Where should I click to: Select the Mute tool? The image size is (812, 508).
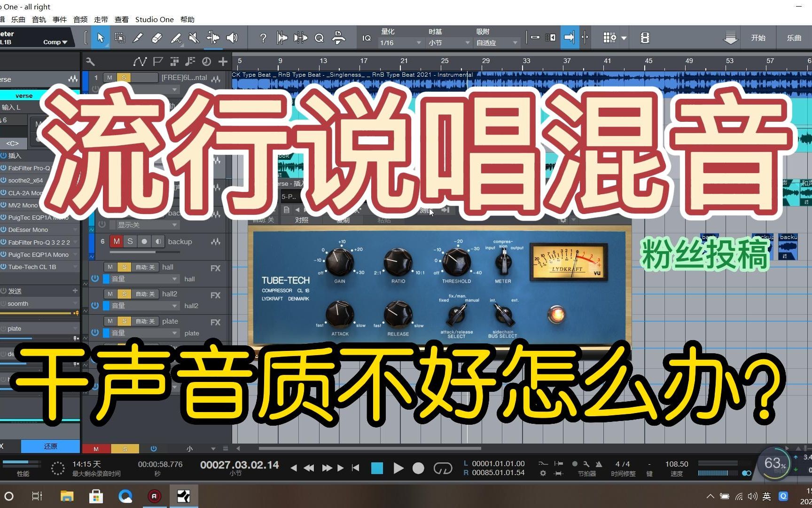pyautogui.click(x=194, y=38)
